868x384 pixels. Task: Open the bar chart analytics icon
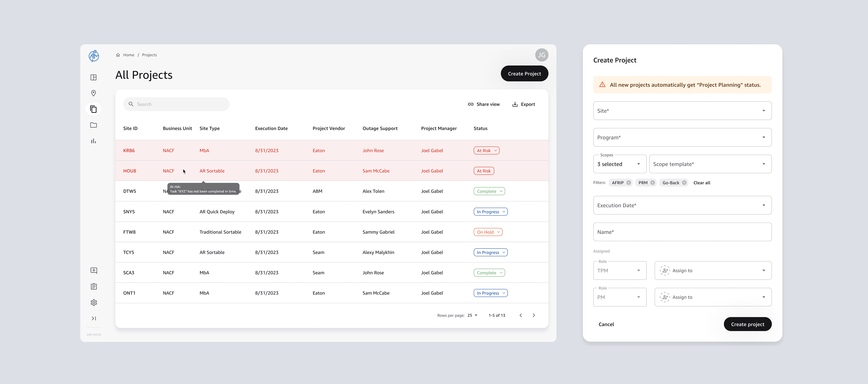[94, 141]
